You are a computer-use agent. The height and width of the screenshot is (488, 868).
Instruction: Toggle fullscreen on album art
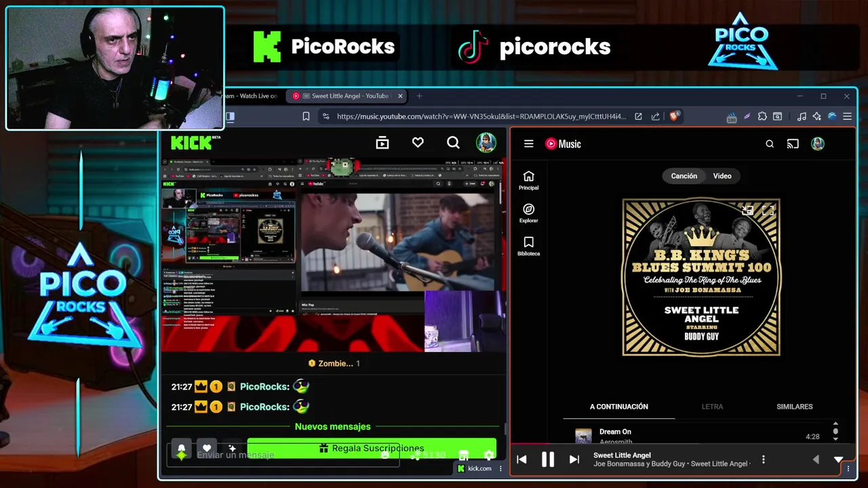(768, 211)
